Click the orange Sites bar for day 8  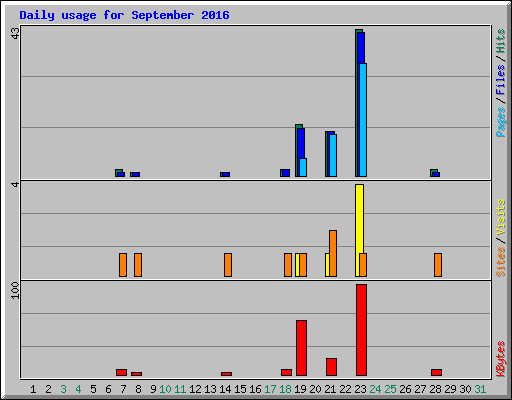pos(138,265)
